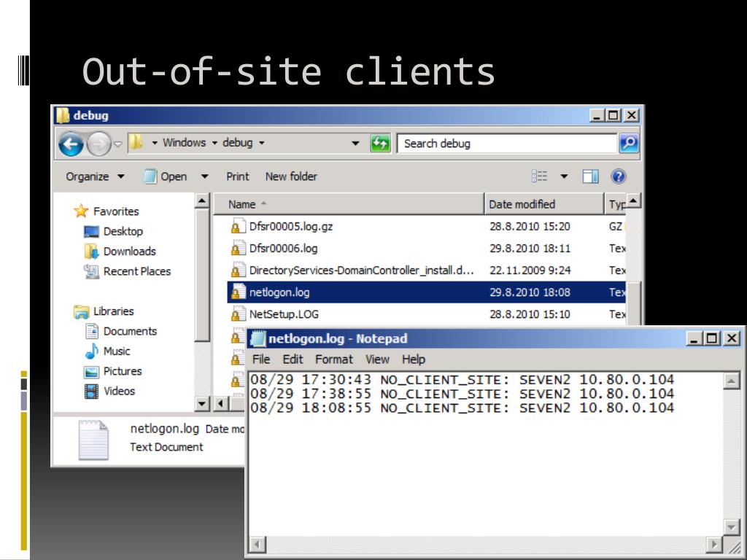The height and width of the screenshot is (560, 747).
Task: Open the view options dropdown arrow
Action: coord(564,176)
